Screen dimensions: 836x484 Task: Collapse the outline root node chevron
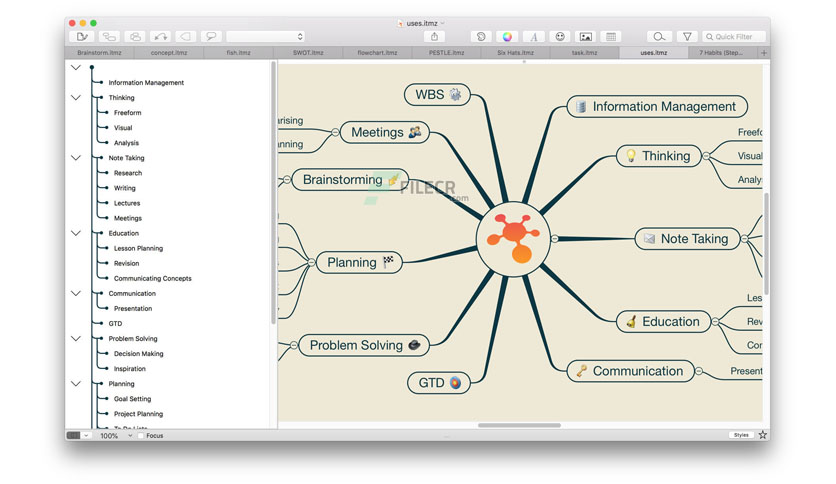[76, 68]
